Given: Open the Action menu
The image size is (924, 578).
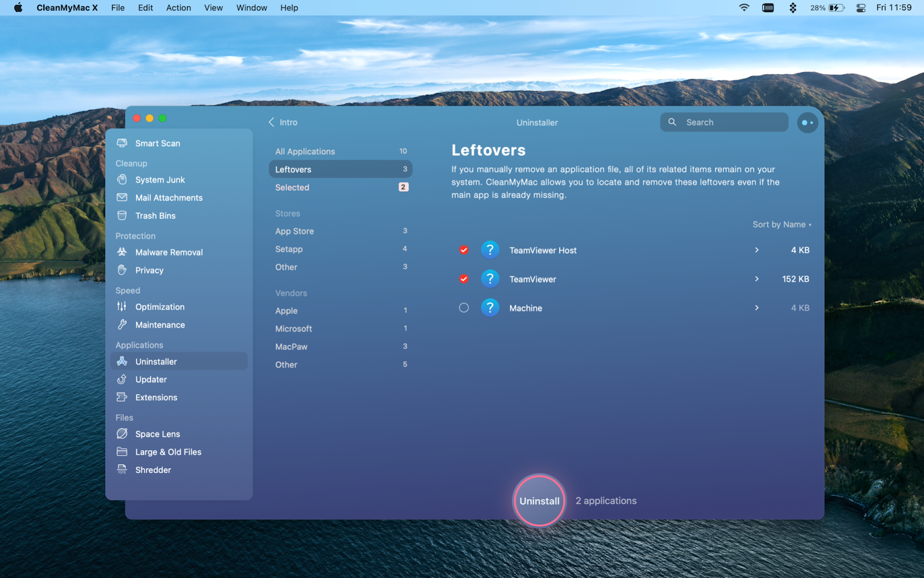Looking at the screenshot, I should click(x=178, y=8).
